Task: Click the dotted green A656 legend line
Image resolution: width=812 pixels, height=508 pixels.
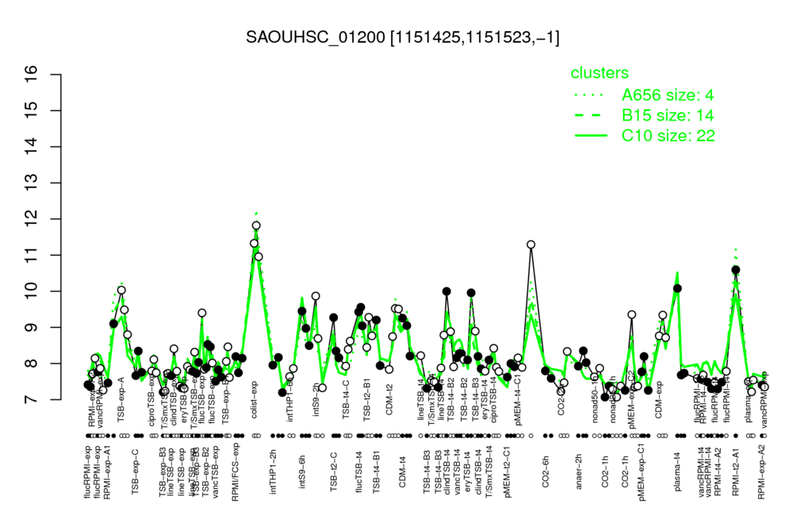Action: 589,95
